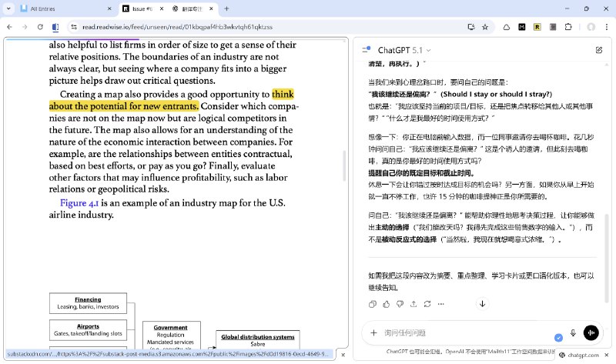
Task: Regenerate the ChatGPT response
Action: [x=427, y=304]
